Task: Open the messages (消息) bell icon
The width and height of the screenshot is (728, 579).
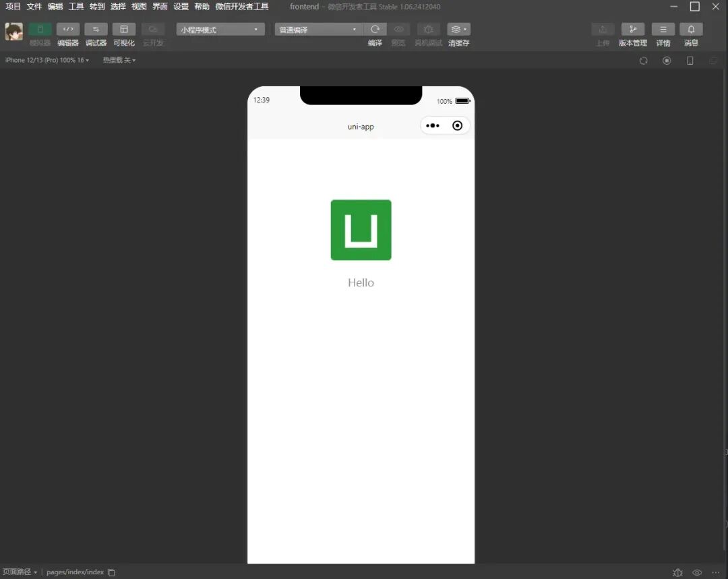Action: click(691, 29)
